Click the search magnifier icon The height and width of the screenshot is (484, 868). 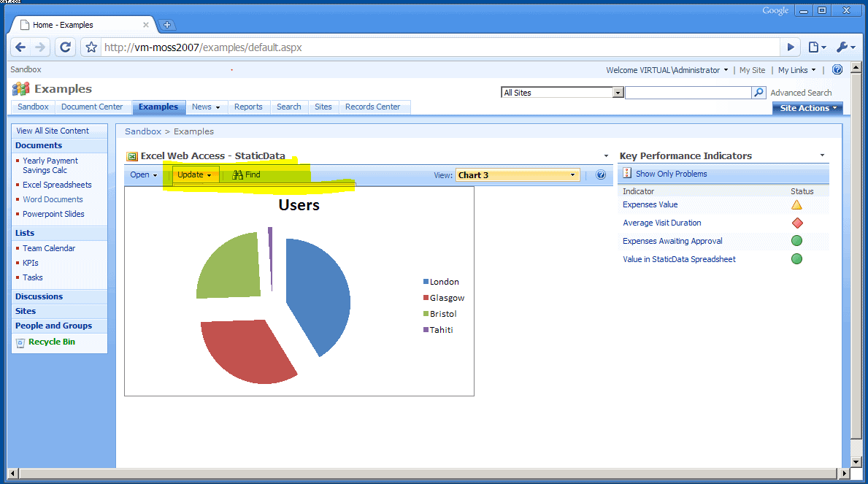tap(759, 93)
